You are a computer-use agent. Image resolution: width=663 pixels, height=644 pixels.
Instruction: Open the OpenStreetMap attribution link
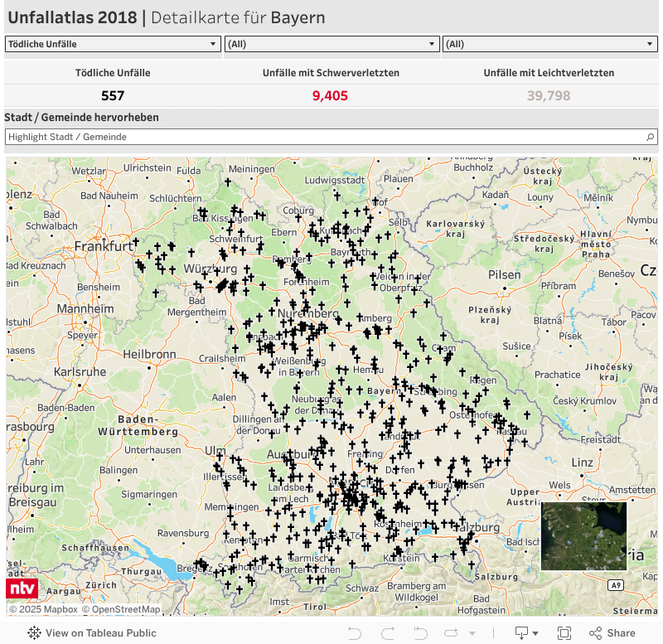pos(125,609)
